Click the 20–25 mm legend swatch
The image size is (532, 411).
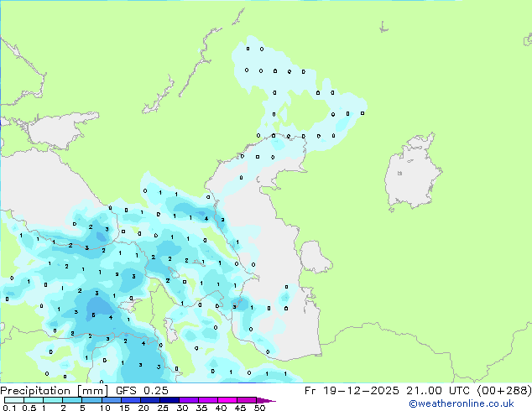(x=149, y=400)
